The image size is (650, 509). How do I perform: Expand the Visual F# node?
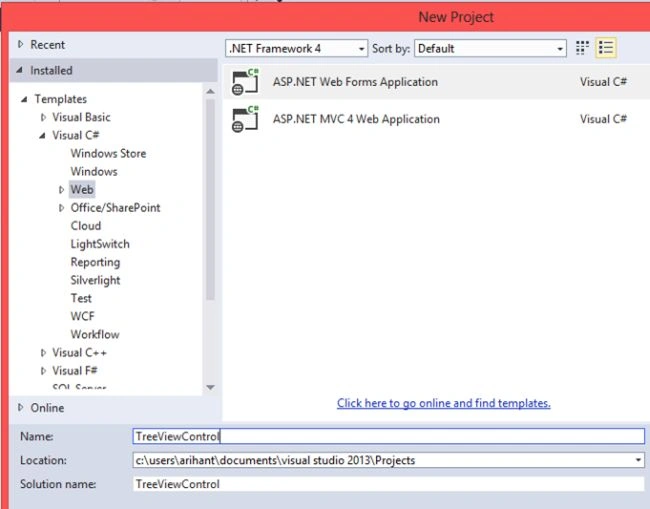pos(43,371)
